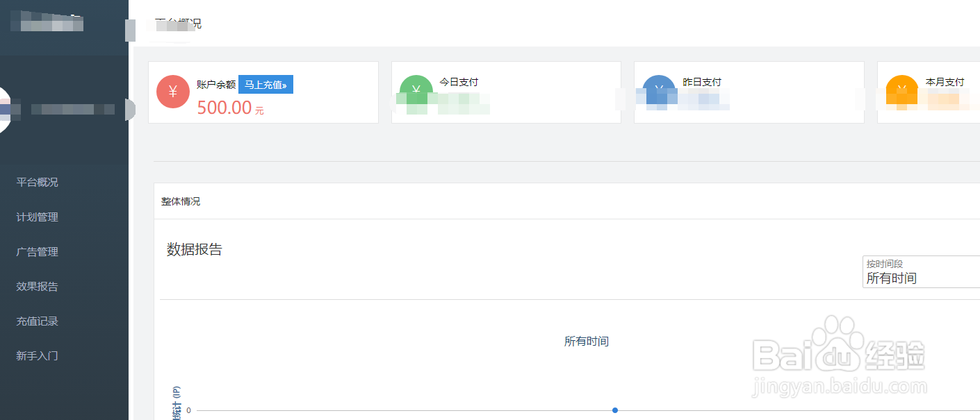
Task: Click the green yuan icon for 今日支付
Action: pos(416,92)
